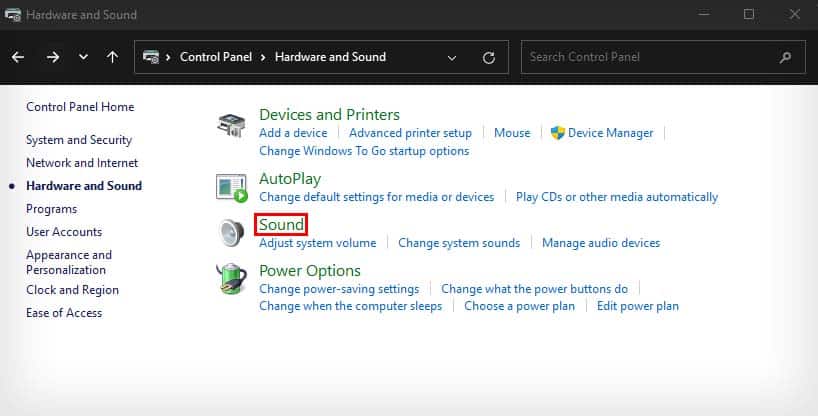The width and height of the screenshot is (818, 416).
Task: Open the Sound heading link
Action: (281, 224)
